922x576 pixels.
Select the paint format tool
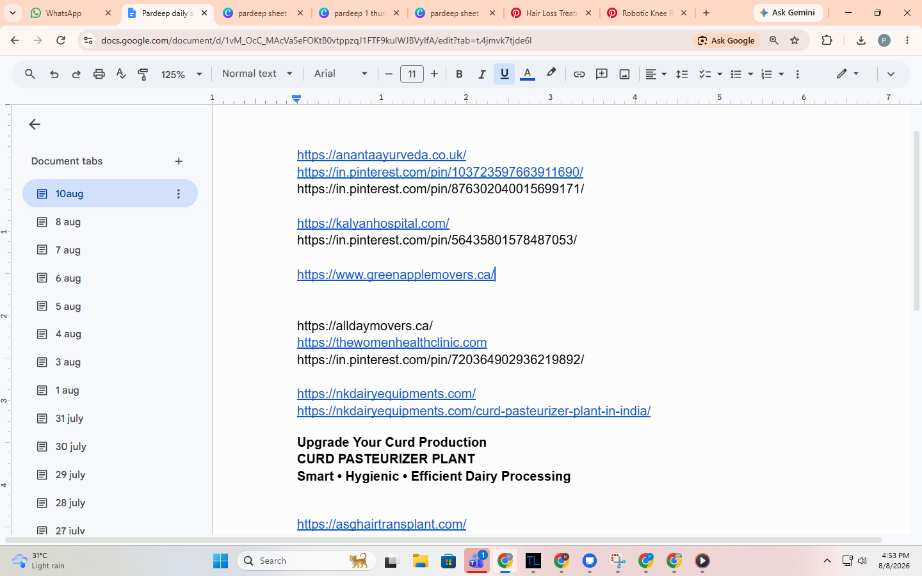tap(143, 74)
